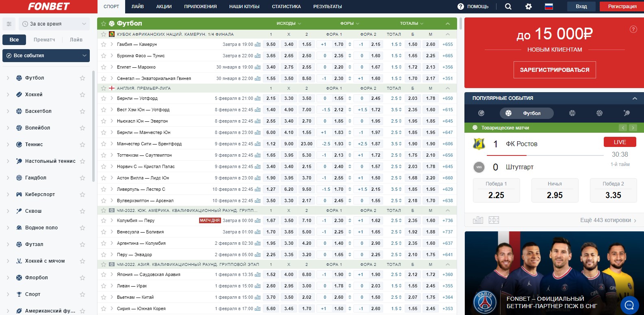This screenshot has width=644, height=315.
Task: Collapse the Футбол section with header chevron
Action: click(448, 24)
